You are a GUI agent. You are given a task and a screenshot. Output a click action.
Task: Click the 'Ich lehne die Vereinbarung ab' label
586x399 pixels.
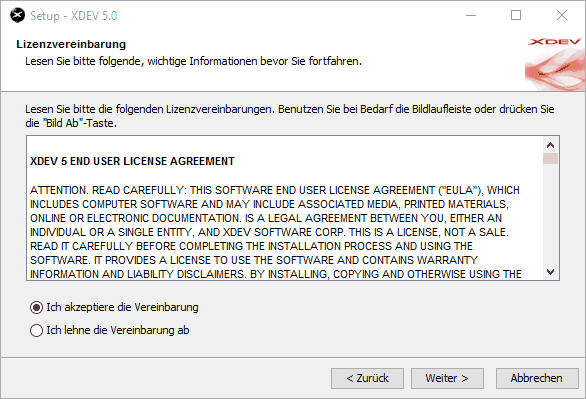pyautogui.click(x=118, y=330)
